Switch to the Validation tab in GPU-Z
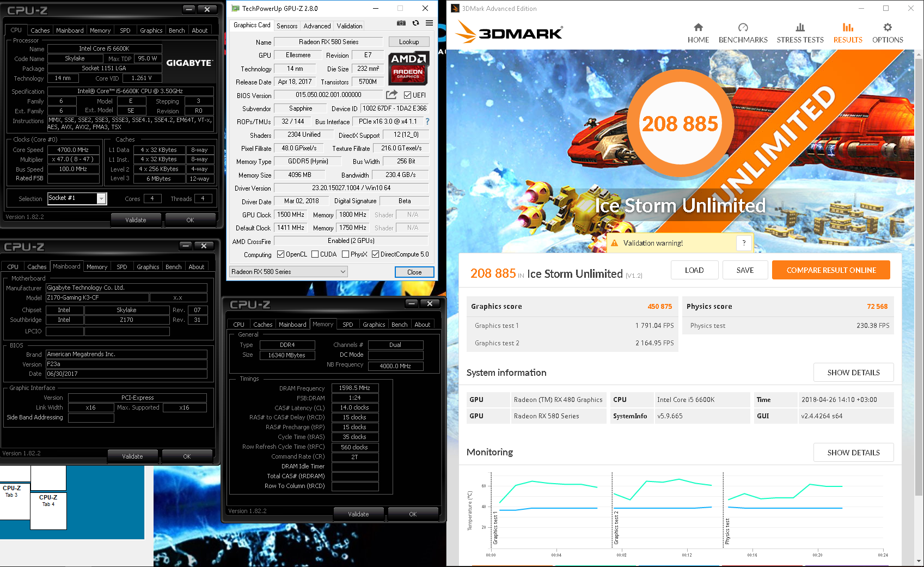 click(x=350, y=26)
